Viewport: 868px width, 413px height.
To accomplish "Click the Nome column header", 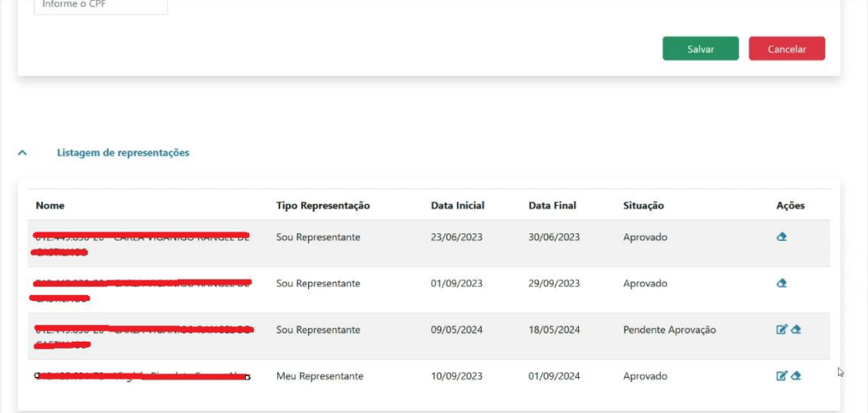I will click(x=50, y=206).
